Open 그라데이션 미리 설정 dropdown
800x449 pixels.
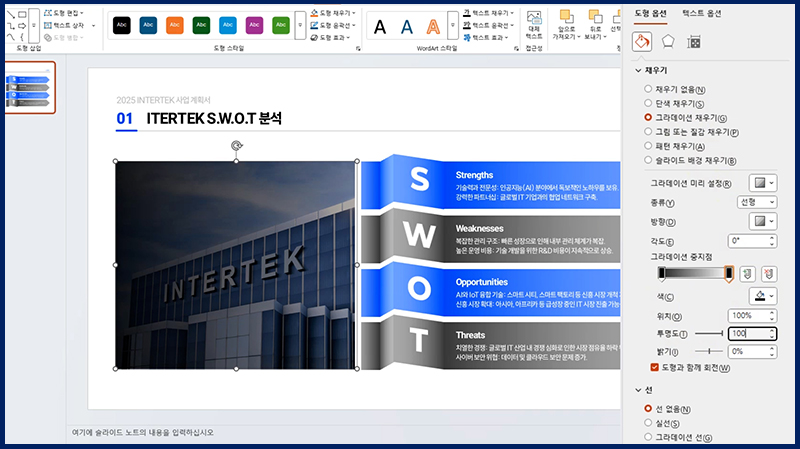coord(763,183)
